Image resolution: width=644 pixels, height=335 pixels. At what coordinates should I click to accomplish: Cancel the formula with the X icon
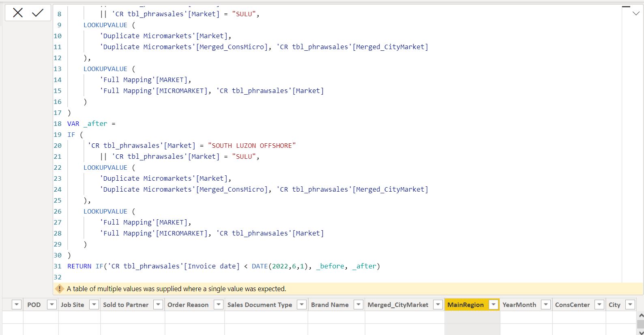[x=18, y=13]
